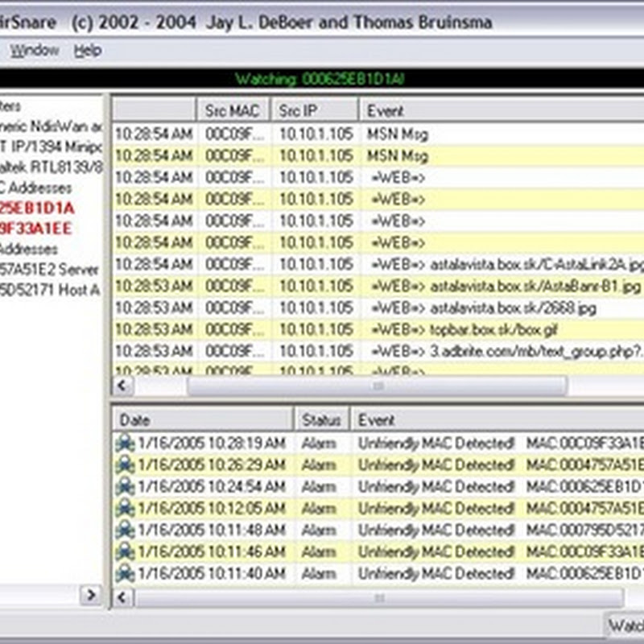This screenshot has width=644, height=644.
Task: Select red MAC address ending 9F33A1EE
Action: pos(36,229)
